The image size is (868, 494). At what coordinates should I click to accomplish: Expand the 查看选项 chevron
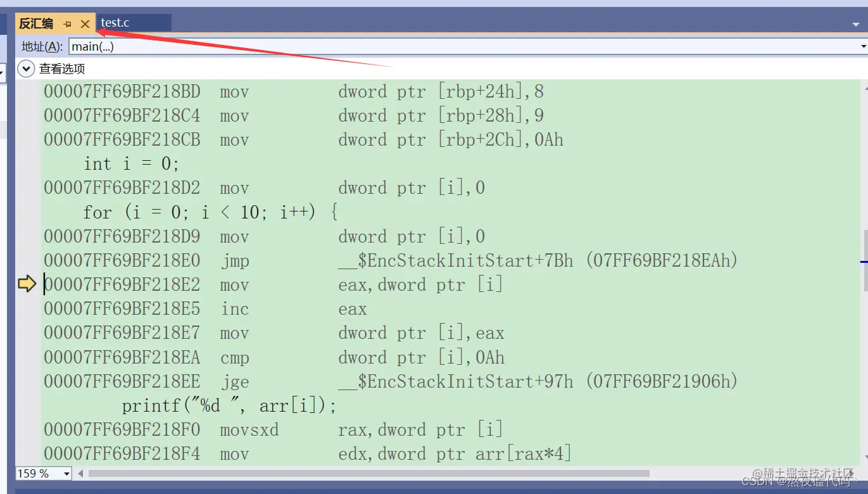26,68
